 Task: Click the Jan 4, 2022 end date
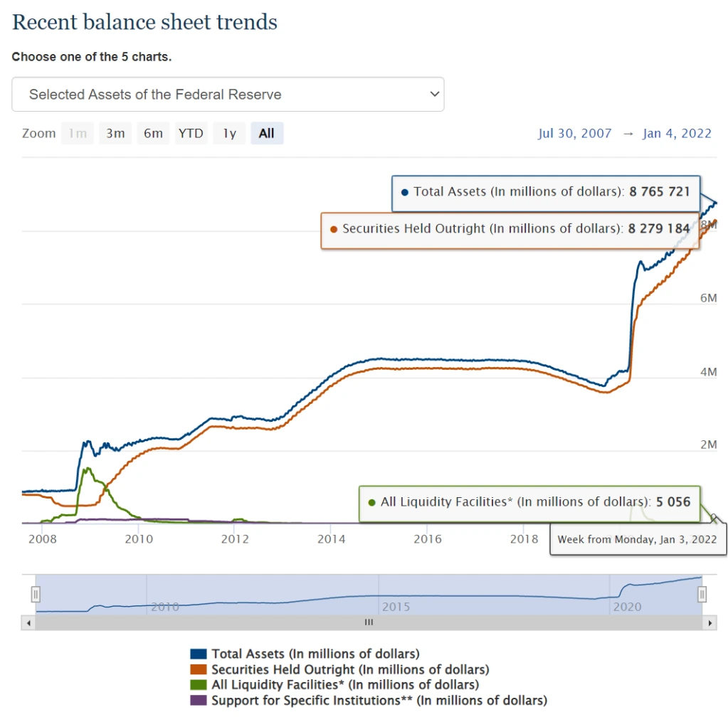click(677, 133)
